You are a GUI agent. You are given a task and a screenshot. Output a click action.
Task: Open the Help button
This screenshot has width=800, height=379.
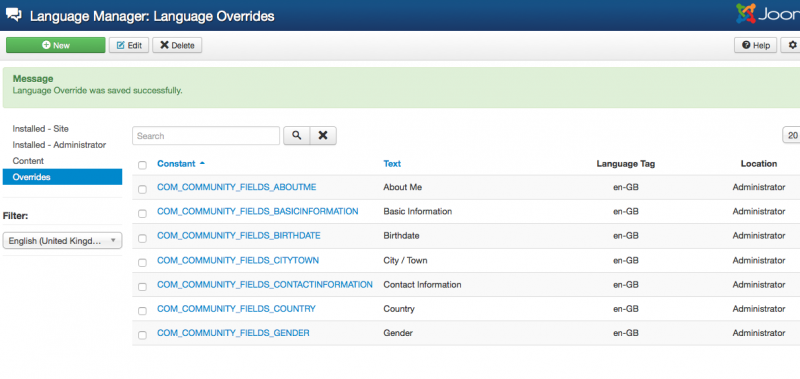(x=756, y=45)
